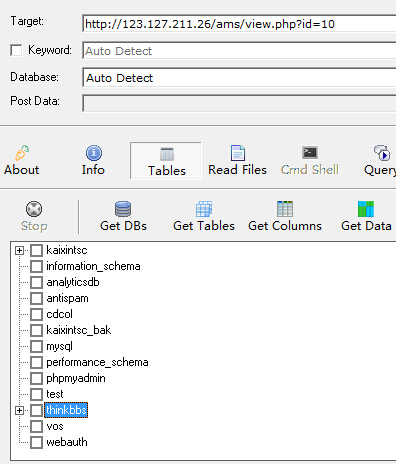Expand the kaixintsc tree node
Screen dimensions: 396x464
19,250
